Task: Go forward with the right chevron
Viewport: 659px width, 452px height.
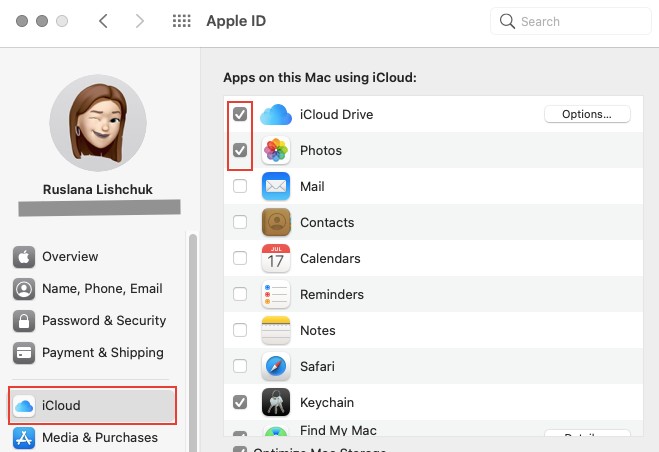Action: 139,21
